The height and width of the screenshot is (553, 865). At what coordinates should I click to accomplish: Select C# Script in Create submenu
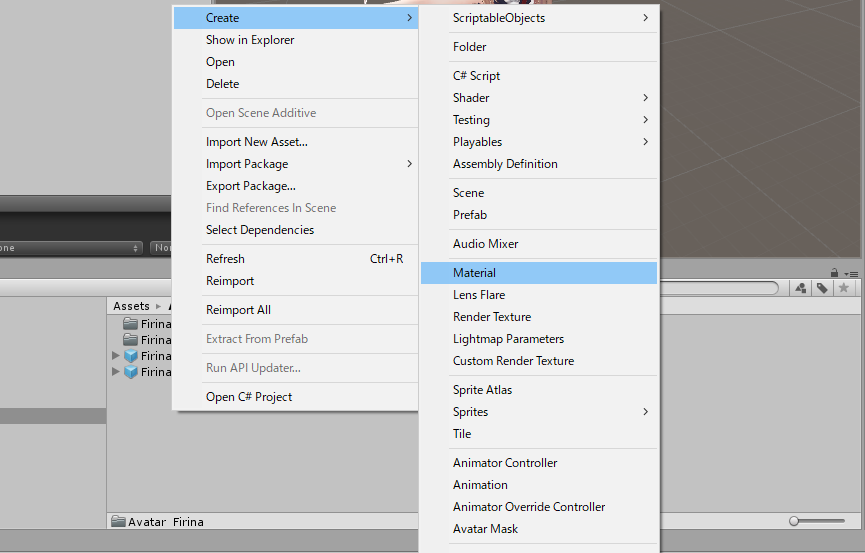click(x=476, y=76)
